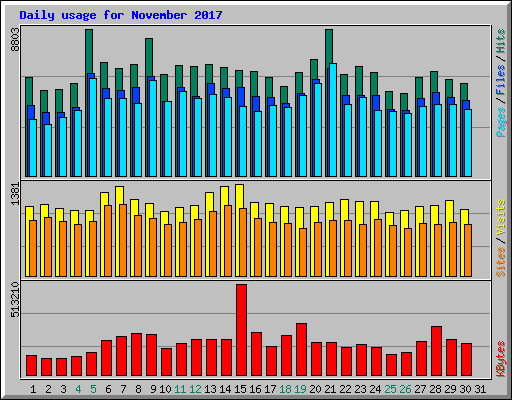Image resolution: width=512 pixels, height=400 pixels.
Task: Click day label 15 on the axis
Action: click(240, 389)
